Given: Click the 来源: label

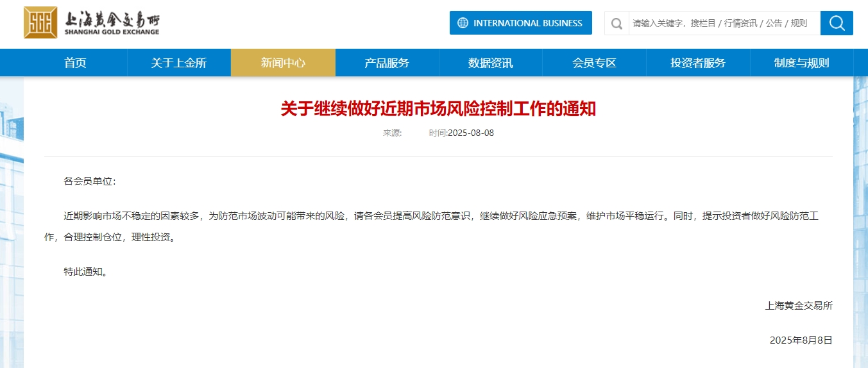Looking at the screenshot, I should point(393,133).
